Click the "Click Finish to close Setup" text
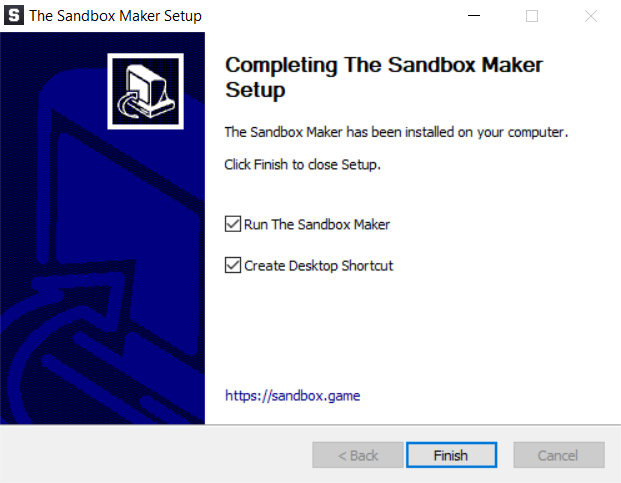This screenshot has height=483, width=621. pyautogui.click(x=302, y=164)
